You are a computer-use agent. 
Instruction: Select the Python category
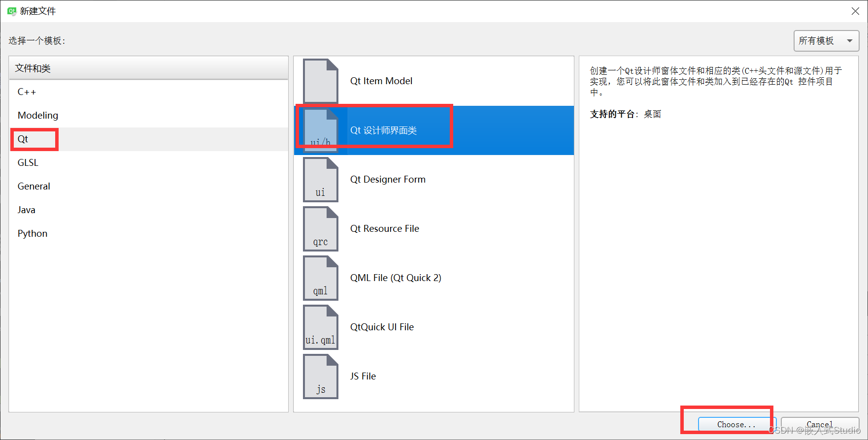(x=148, y=234)
